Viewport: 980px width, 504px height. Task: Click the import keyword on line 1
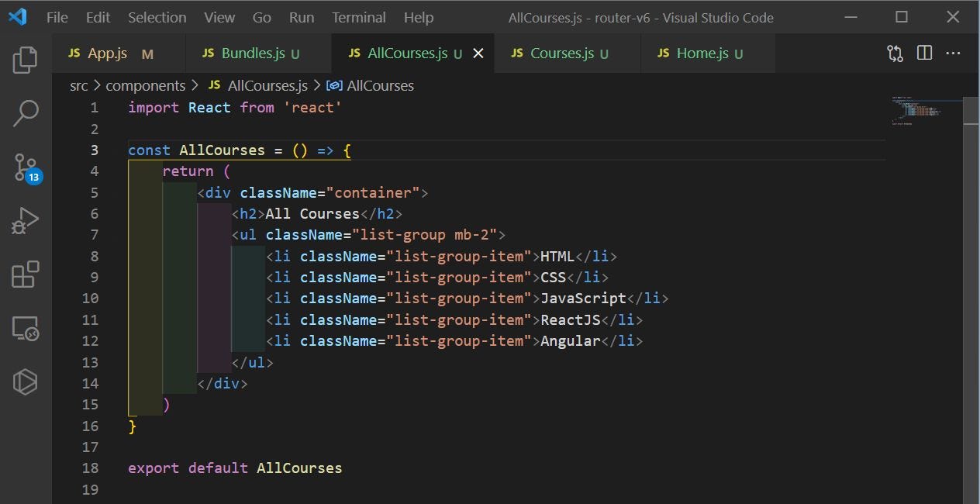(x=154, y=107)
